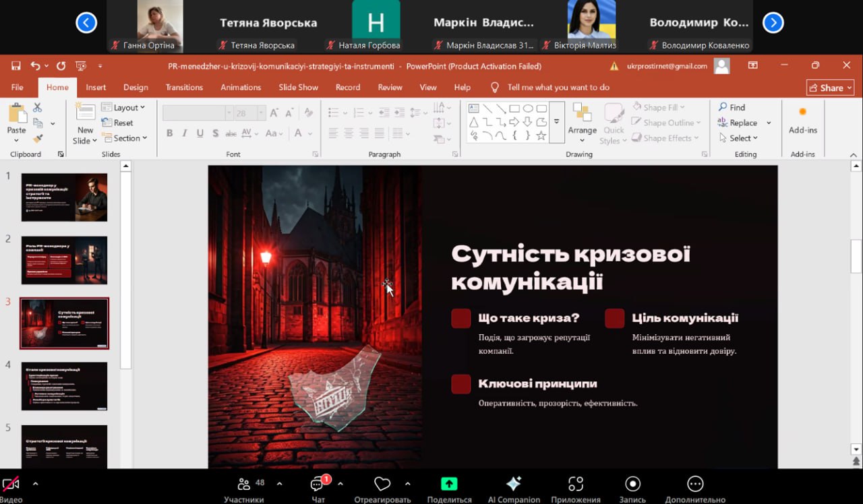Click the Format Painter brush icon
The width and height of the screenshot is (863, 504).
[x=38, y=138]
